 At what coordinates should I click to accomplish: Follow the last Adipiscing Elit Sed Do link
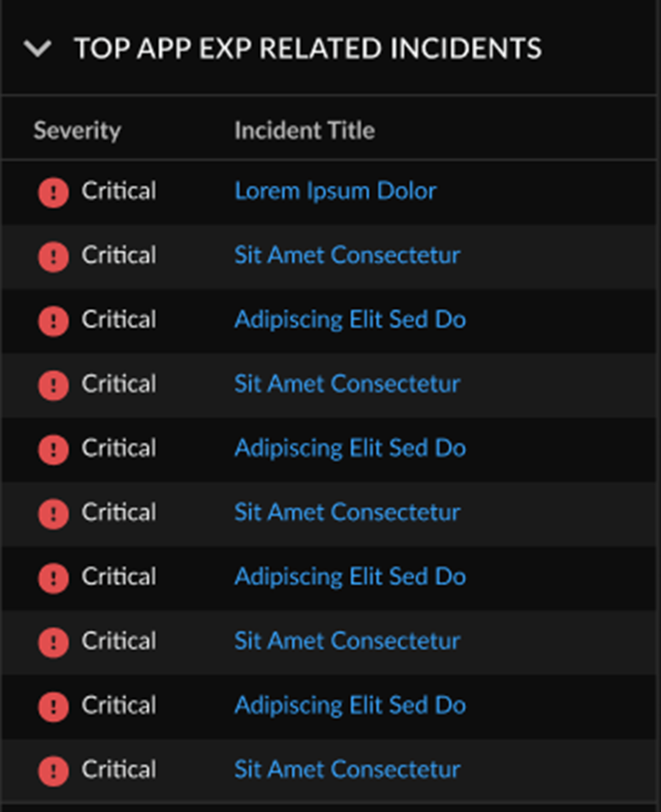click(350, 705)
